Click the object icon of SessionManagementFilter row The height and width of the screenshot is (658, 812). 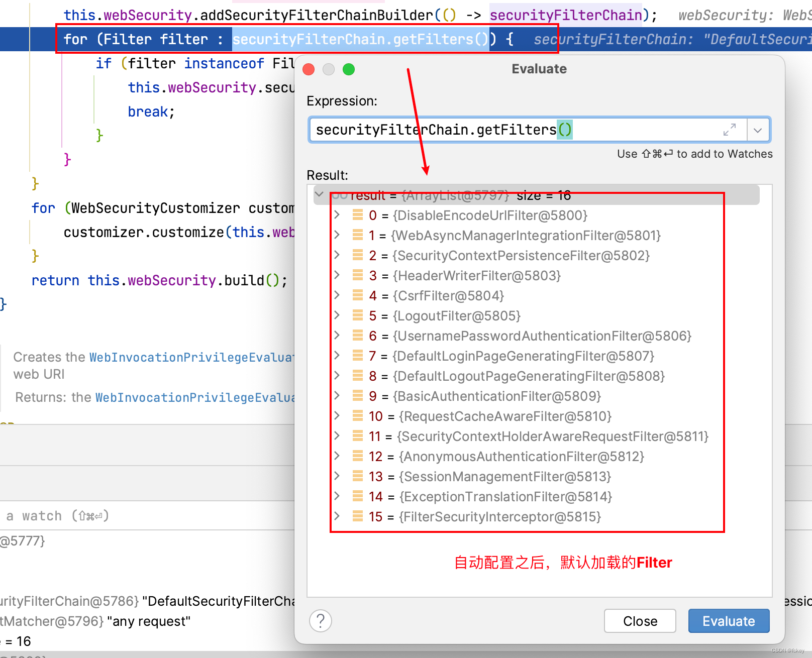[358, 476]
